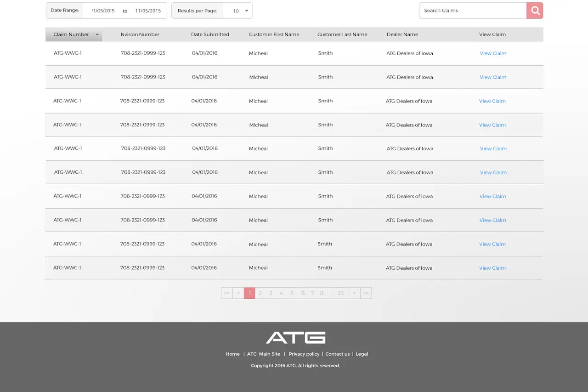Click the Copyright 2016 ATG footer text
Viewport: 588px width, 392px height.
click(x=295, y=366)
